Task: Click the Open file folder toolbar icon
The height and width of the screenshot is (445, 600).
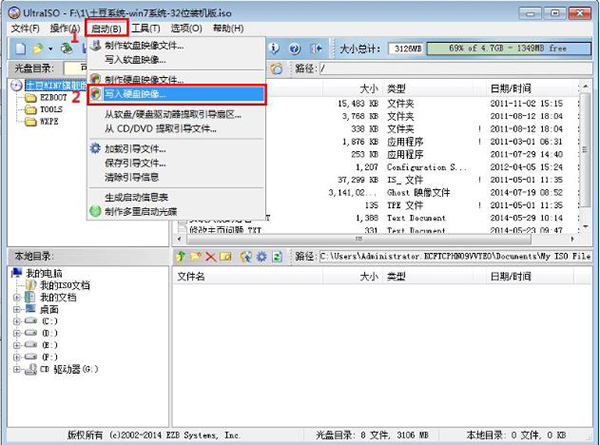Action: point(38,49)
